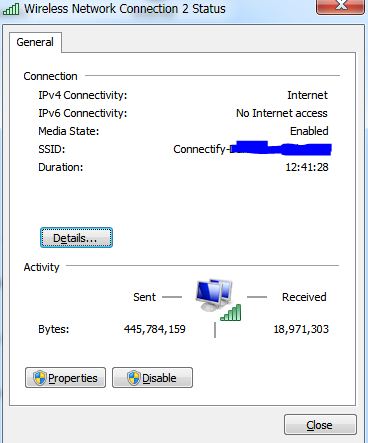Click the shield icon on Properties button
368x443 pixels.
click(x=39, y=378)
